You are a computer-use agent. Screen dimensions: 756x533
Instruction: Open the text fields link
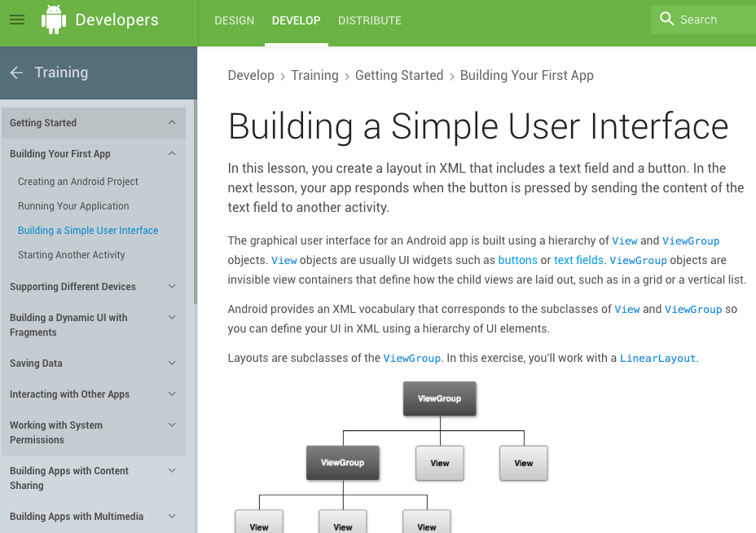tap(578, 261)
